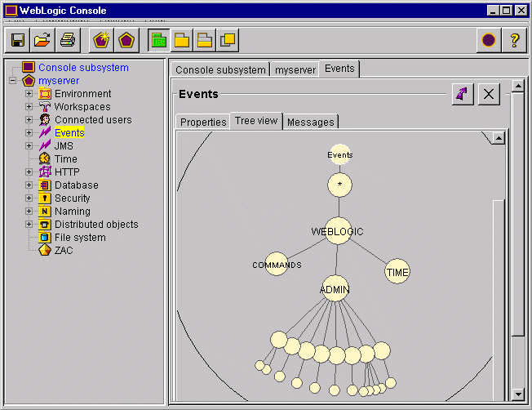The height and width of the screenshot is (410, 532).
Task: Click the outer panel scrollbar down arrow
Action: tap(518, 394)
